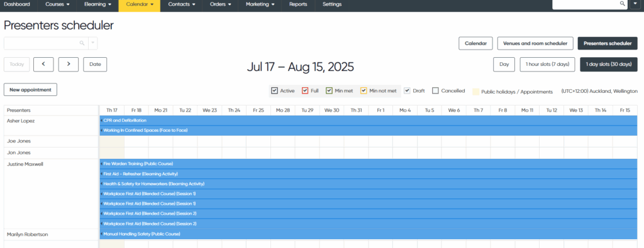
Task: Enable the Cancelled checkbox
Action: (435, 90)
